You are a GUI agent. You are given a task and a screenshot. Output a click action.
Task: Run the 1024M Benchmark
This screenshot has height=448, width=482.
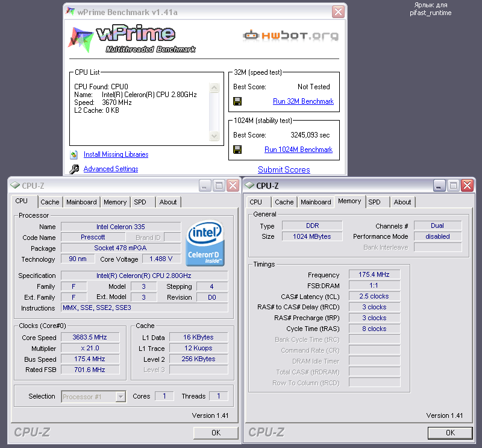coord(298,150)
